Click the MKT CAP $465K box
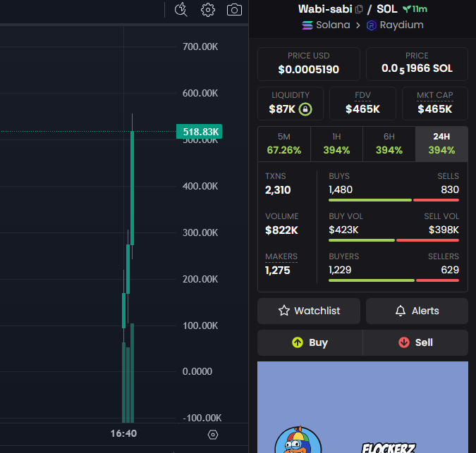The image size is (476, 453). (x=435, y=104)
